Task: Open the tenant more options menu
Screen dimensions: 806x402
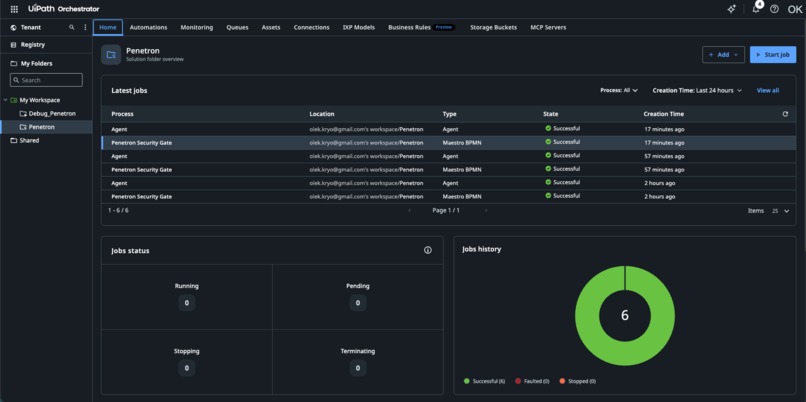Action: 85,27
